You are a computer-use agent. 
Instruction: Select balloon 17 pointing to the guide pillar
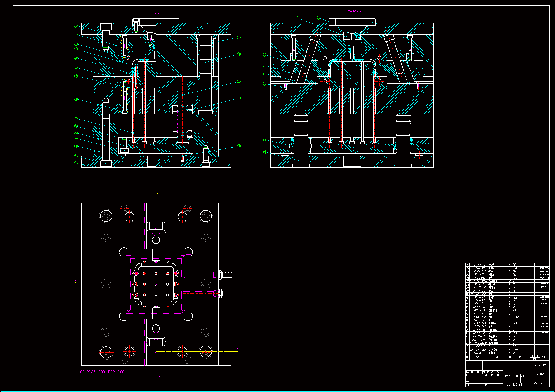(x=239, y=54)
